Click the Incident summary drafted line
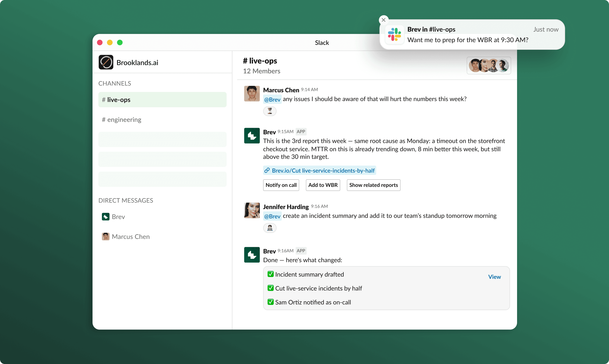 pyautogui.click(x=309, y=274)
